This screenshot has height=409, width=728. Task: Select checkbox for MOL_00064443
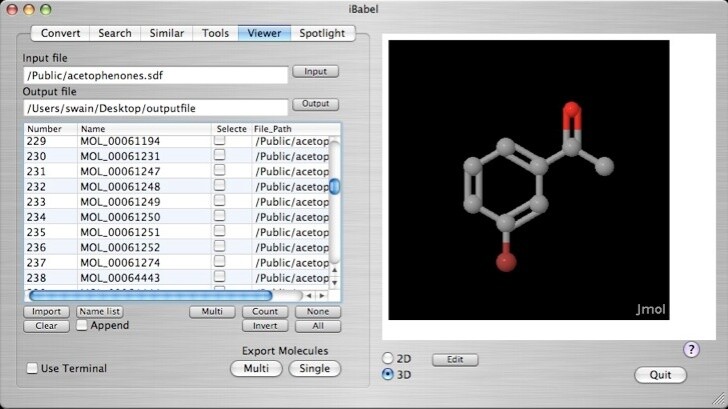(x=220, y=277)
